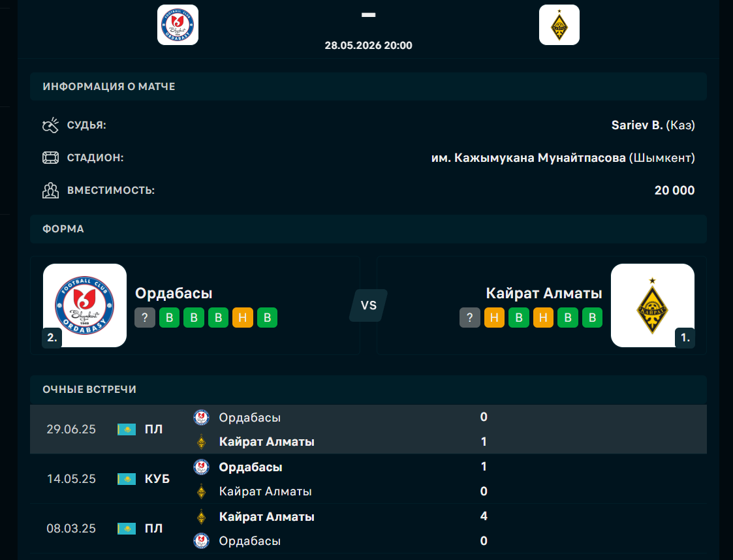Open the 08.03.25 match row

(x=368, y=528)
